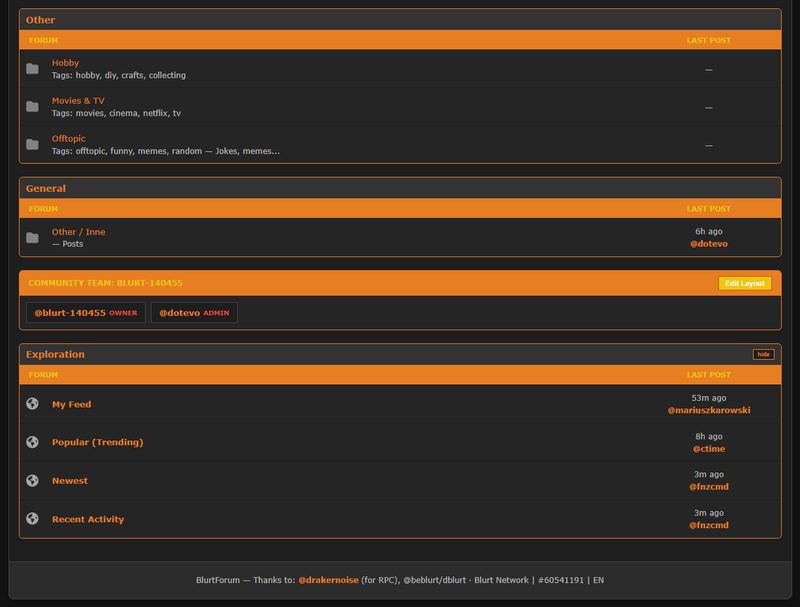Image resolution: width=800 pixels, height=607 pixels.
Task: Click the General category header
Action: point(45,188)
